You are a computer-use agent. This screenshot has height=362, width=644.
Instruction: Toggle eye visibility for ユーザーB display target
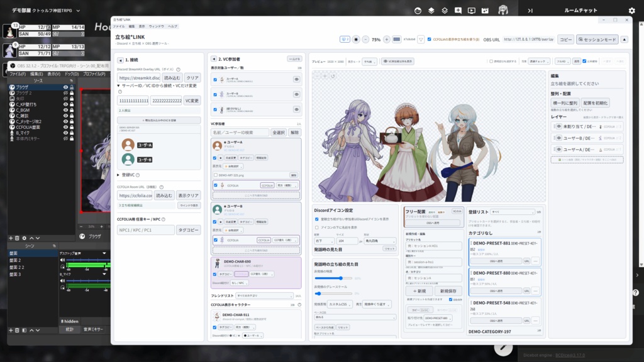297,94
